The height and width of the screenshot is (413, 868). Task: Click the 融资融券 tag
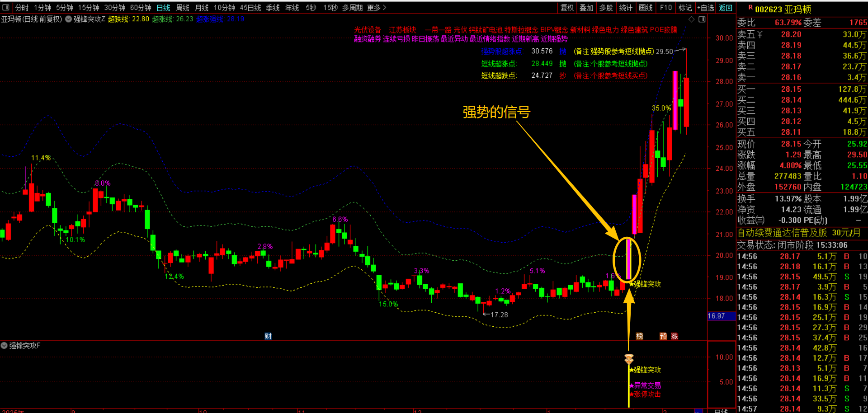pyautogui.click(x=368, y=39)
